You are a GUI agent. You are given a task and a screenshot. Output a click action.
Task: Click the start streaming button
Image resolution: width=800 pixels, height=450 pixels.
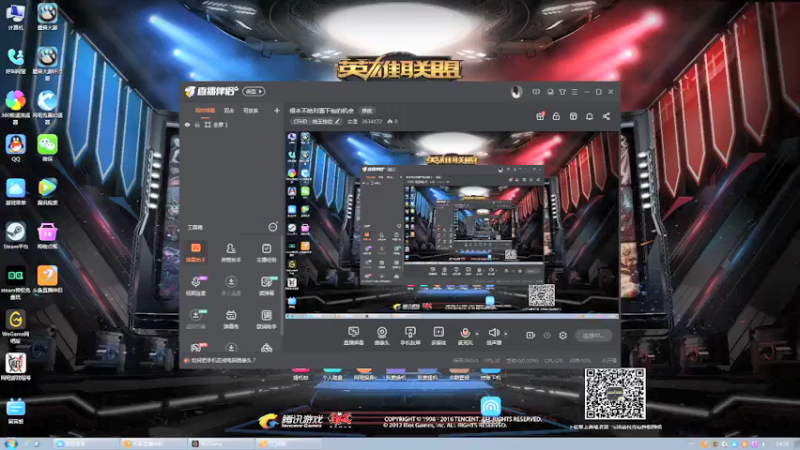(593, 335)
